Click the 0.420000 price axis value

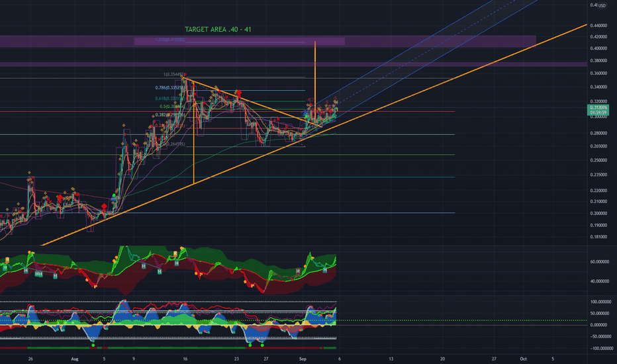[598, 37]
